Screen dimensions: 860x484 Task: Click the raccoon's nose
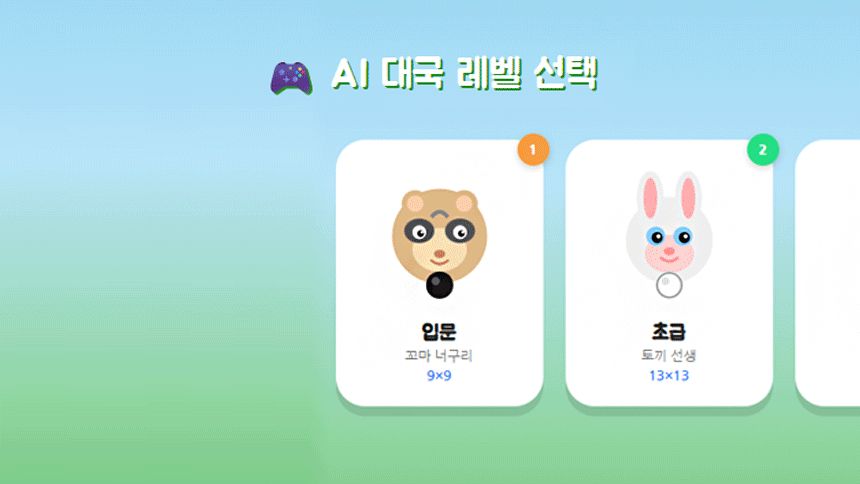click(x=439, y=254)
